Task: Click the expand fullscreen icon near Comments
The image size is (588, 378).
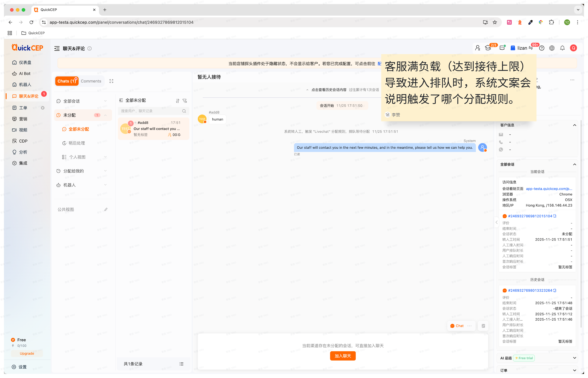Action: pos(111,81)
